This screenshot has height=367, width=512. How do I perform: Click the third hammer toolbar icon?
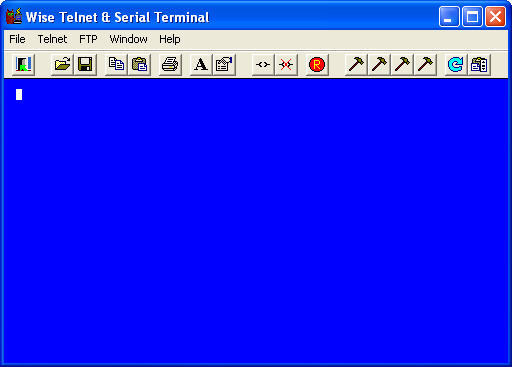click(402, 64)
